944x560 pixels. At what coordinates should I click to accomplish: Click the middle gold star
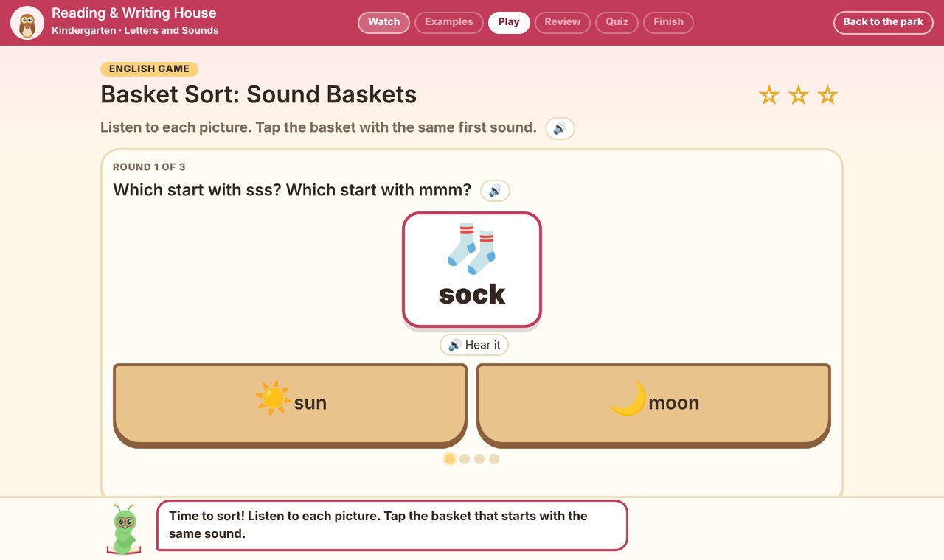pyautogui.click(x=799, y=95)
